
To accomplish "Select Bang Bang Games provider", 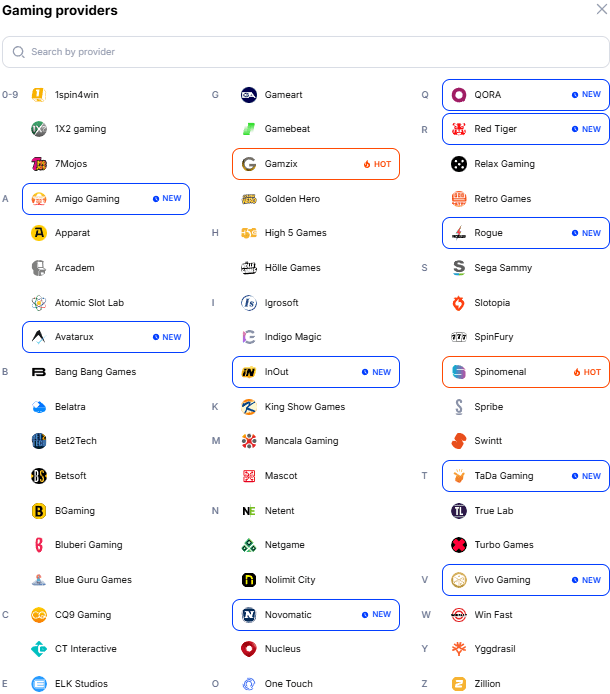I will (x=95, y=372).
